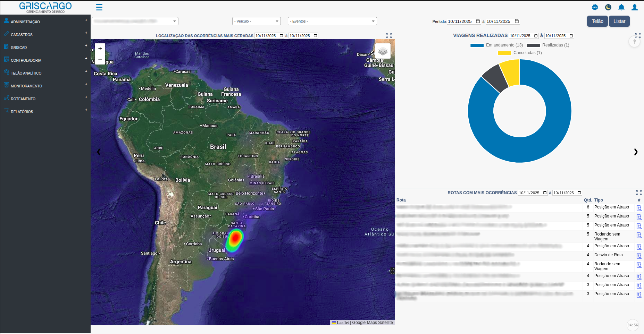Toggle Em andamento legend series
The width and height of the screenshot is (644, 334).
coord(496,45)
